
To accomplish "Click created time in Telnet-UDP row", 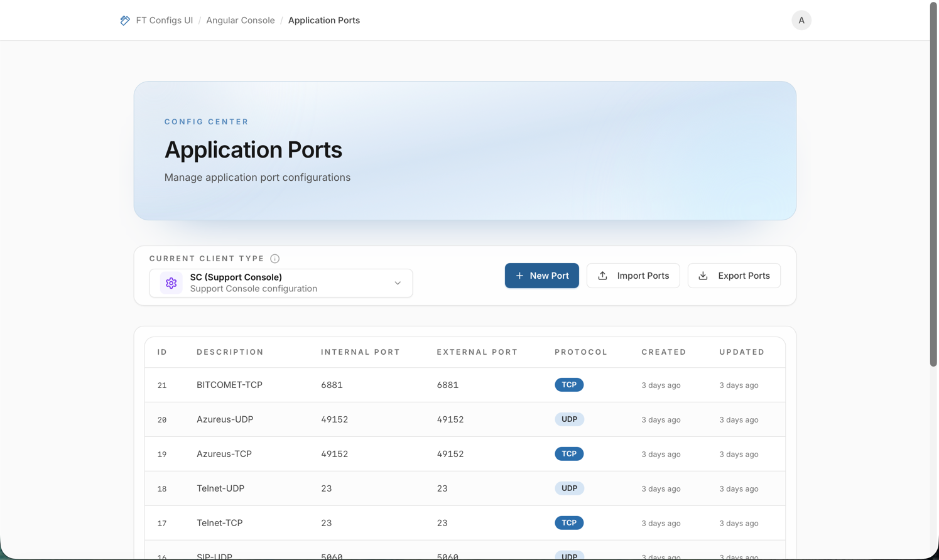I will tap(661, 489).
